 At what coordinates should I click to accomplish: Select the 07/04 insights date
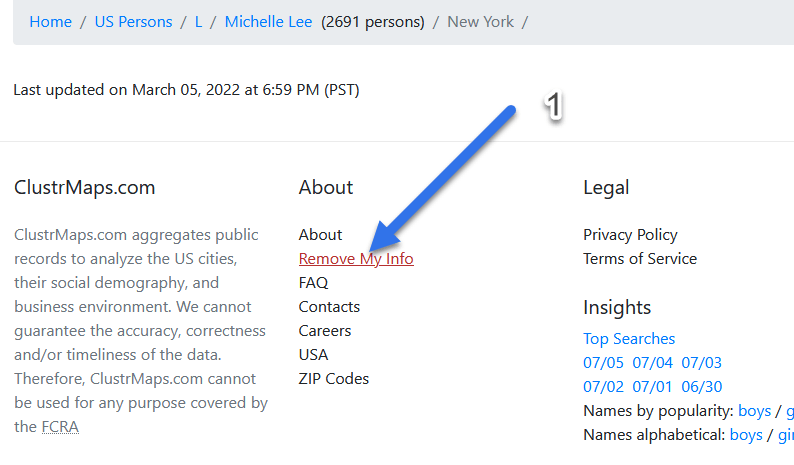pos(652,362)
